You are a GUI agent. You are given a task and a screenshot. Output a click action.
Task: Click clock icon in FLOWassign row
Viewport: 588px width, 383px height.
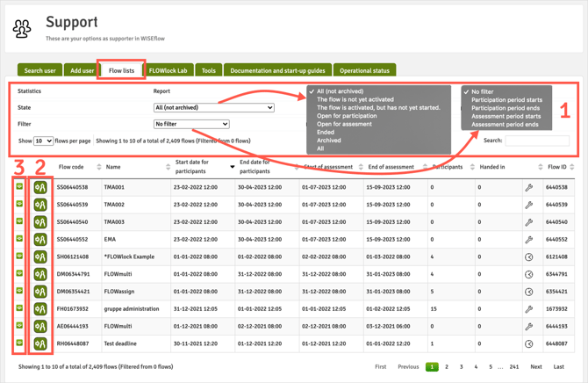(x=528, y=292)
